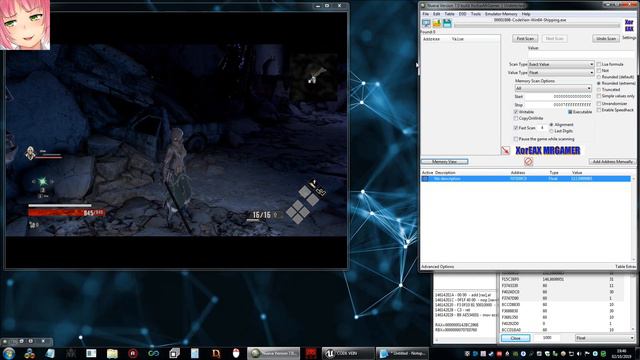Viewport: 640px width, 360px height.
Task: Toggle the Not checkbox
Action: click(599, 71)
